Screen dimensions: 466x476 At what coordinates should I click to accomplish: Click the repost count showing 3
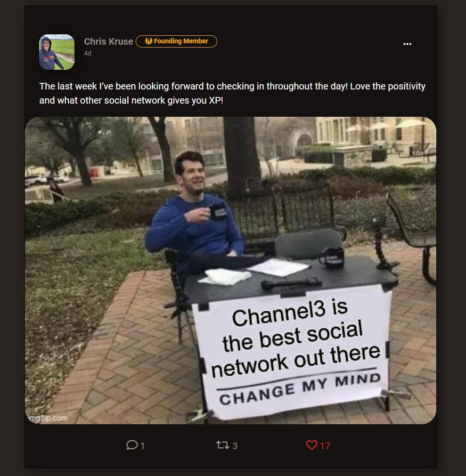pos(235,446)
